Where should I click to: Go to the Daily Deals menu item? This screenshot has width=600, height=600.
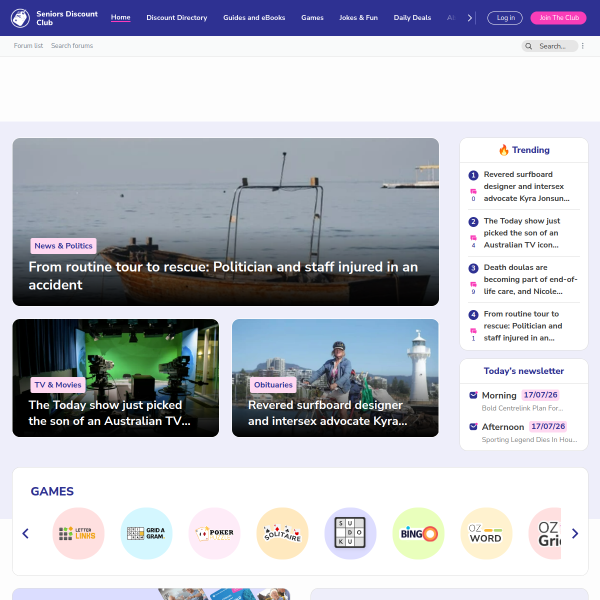tap(412, 18)
